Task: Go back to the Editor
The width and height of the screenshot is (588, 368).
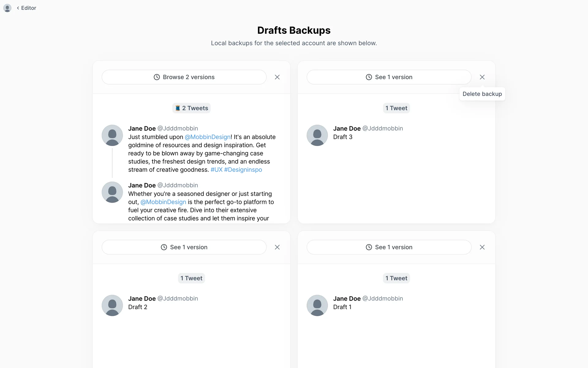Action: coord(27,8)
